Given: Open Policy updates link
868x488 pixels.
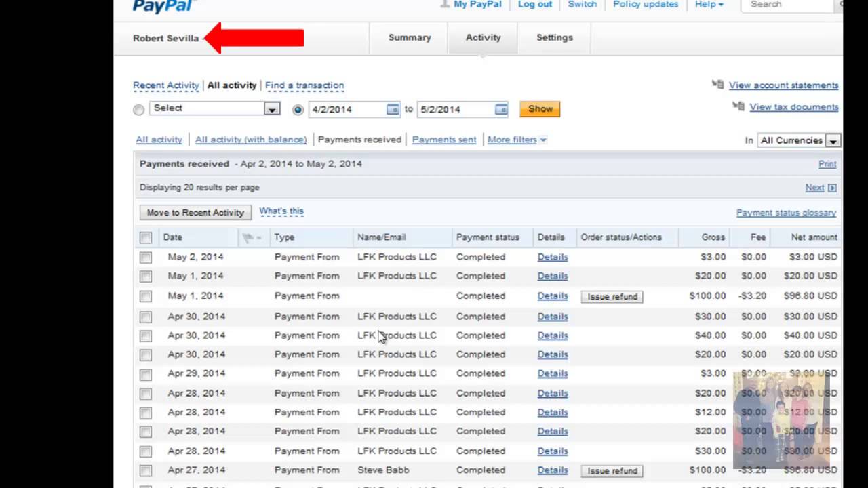Looking at the screenshot, I should [x=646, y=4].
